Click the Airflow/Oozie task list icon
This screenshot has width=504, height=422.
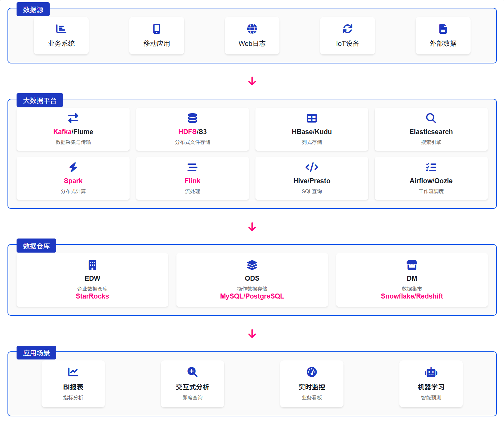coord(431,167)
